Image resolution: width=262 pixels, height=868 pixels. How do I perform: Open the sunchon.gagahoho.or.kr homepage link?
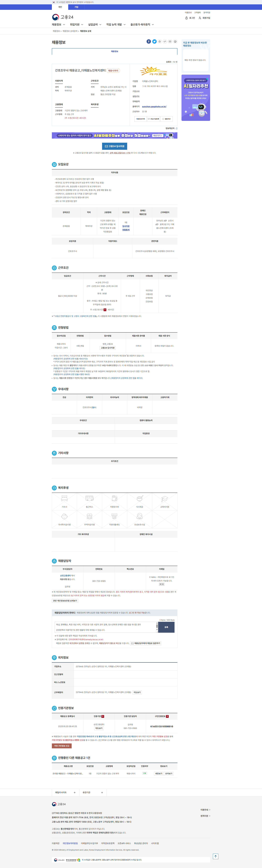(x=154, y=107)
